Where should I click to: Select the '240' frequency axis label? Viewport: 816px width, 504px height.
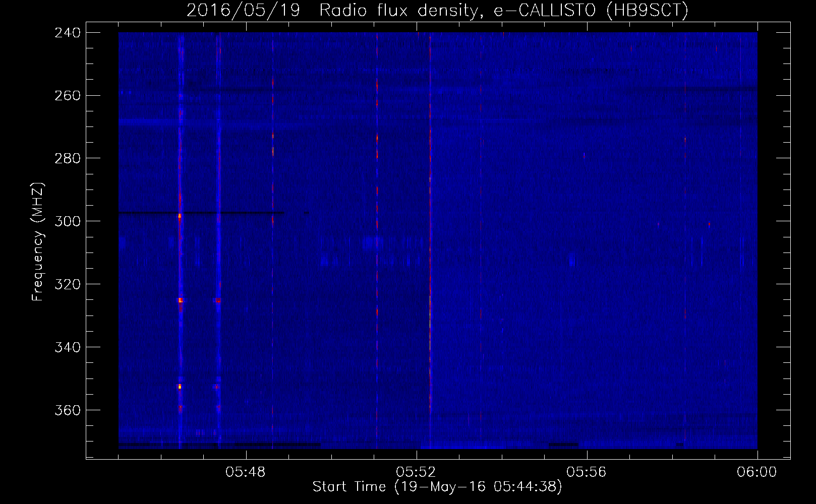67,33
